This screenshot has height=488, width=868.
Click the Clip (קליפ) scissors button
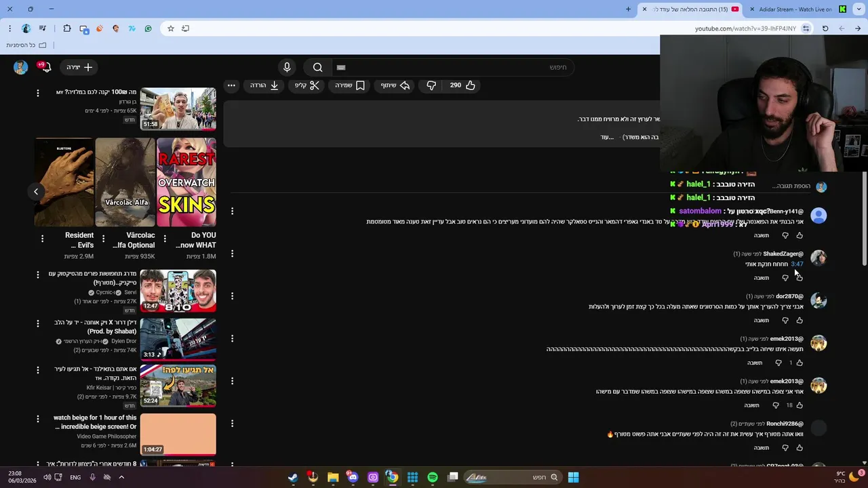307,85
